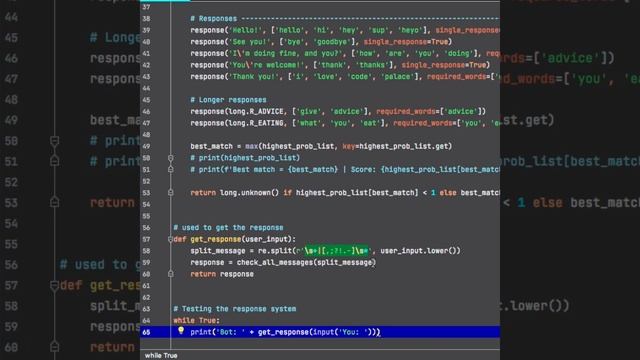The width and height of the screenshot is (640, 360).
Task: Toggle fold marker at line 50 in the background editor gutter
Action: click(54, 141)
